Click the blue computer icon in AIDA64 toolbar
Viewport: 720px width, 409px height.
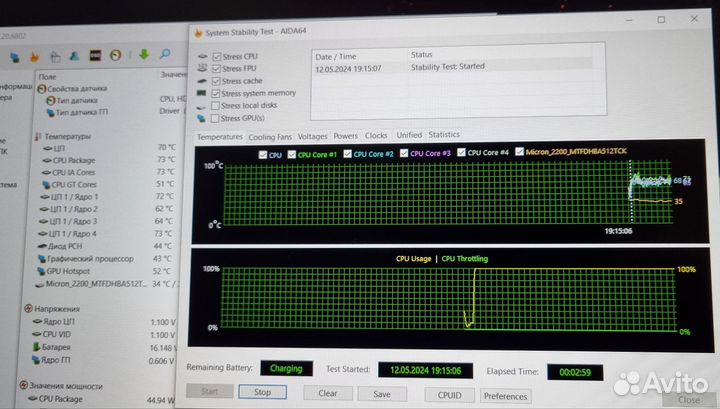15,58
